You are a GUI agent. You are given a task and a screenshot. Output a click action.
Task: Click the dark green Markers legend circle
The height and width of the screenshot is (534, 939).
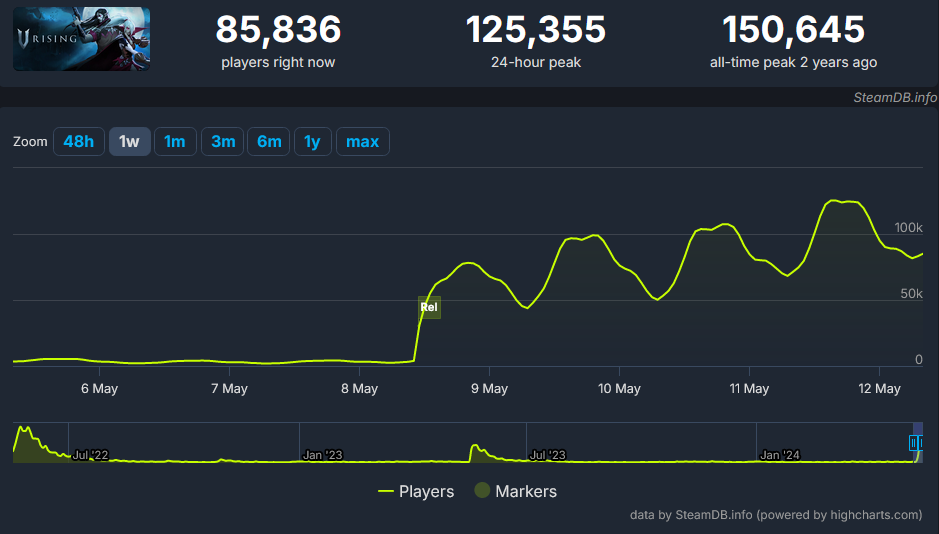point(482,491)
